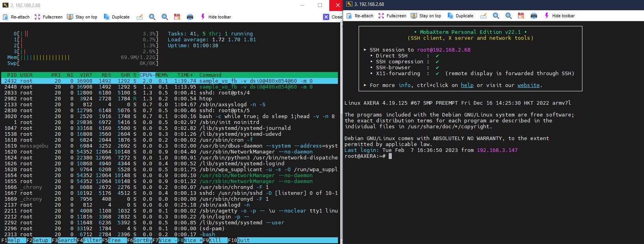Sort htop by the VIRT column header

click(x=86, y=75)
